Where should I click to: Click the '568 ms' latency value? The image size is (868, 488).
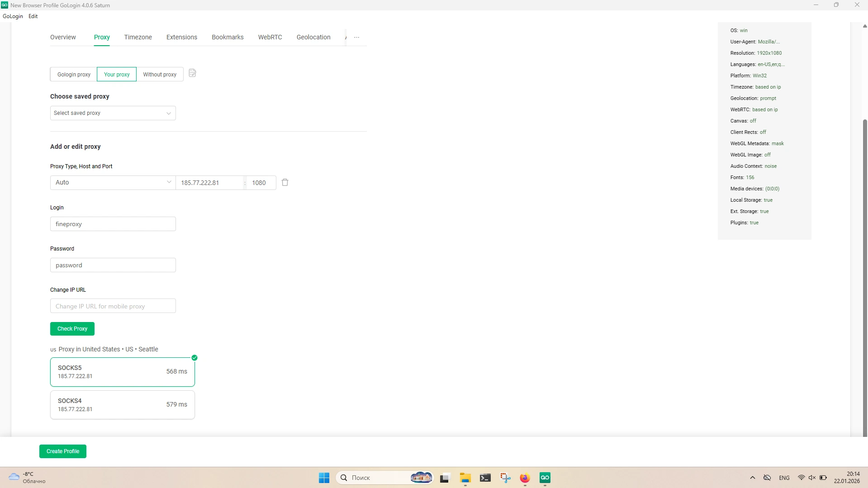click(x=176, y=371)
